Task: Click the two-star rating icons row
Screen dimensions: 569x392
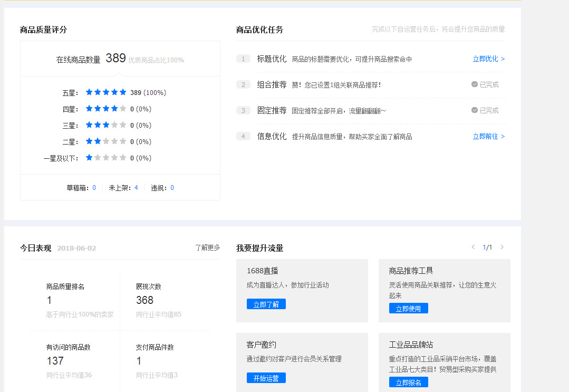Action: [x=106, y=141]
